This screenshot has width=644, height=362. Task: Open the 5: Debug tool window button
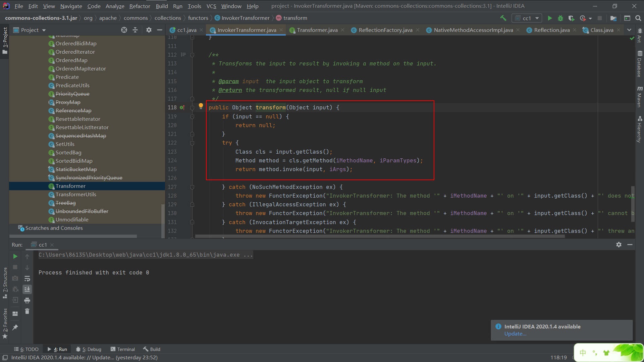tap(89, 349)
